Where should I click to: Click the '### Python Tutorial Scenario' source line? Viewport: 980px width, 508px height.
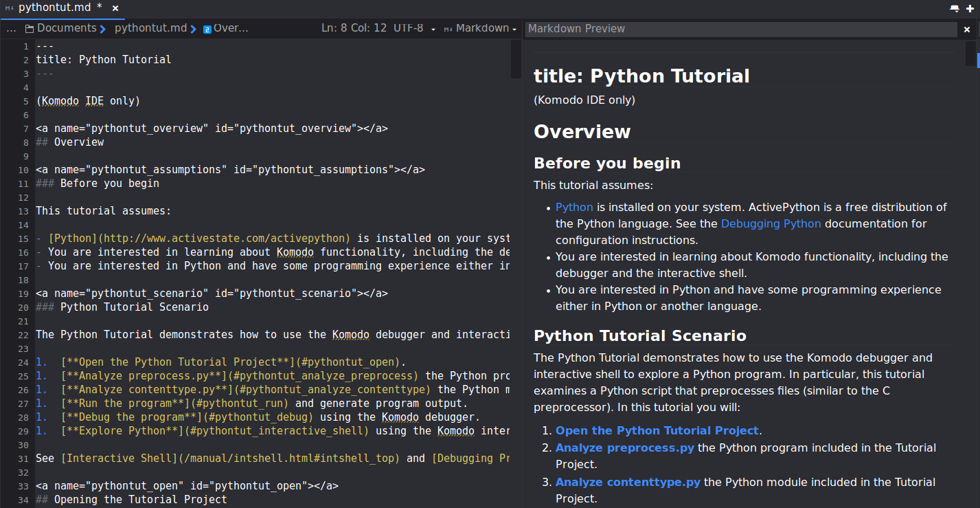[122, 307]
